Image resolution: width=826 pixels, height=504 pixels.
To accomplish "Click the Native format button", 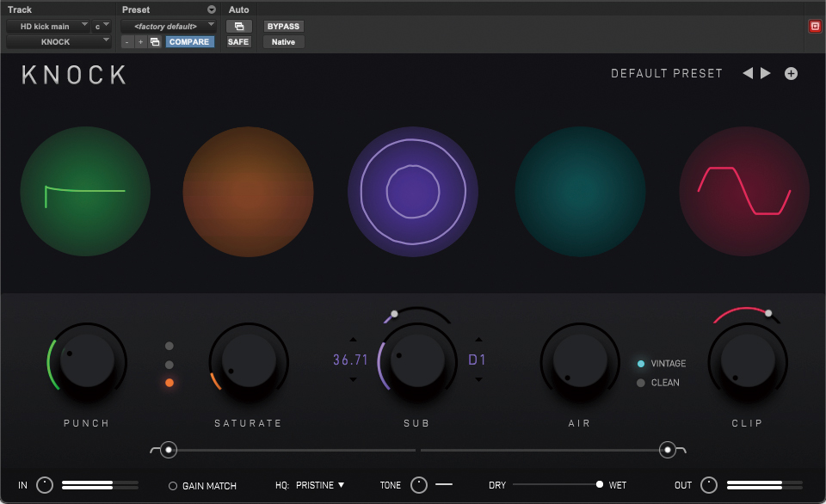I will click(283, 41).
